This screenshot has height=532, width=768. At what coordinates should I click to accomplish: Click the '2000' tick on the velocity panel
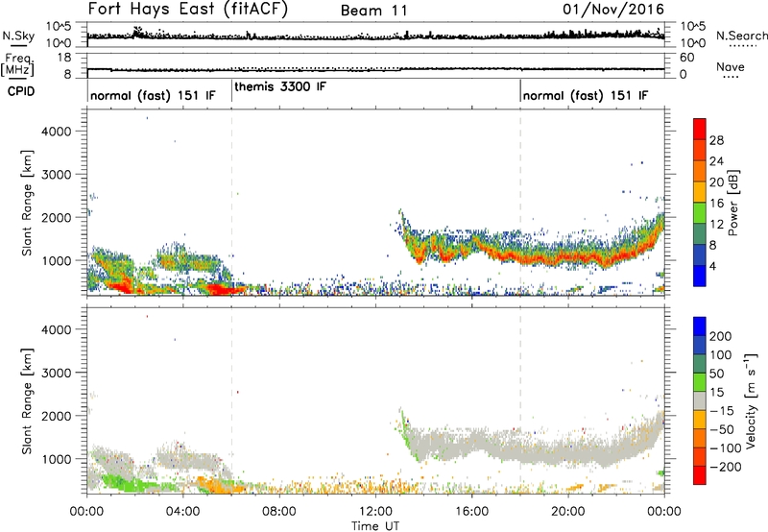(x=57, y=416)
